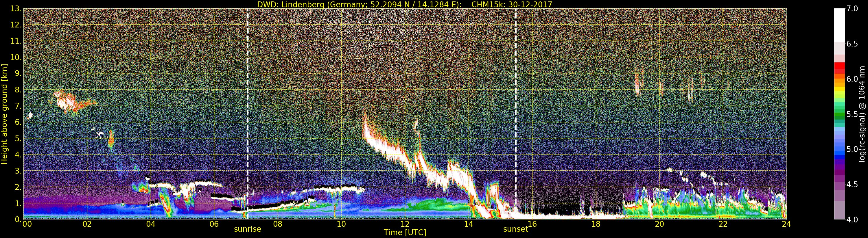Screen dimensions: 868x238
Task: Click the '5.5' colorbar tick label
Action: pyautogui.click(x=852, y=114)
